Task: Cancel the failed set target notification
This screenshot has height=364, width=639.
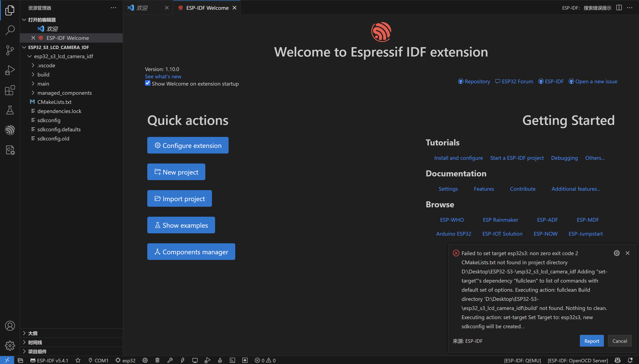Action: point(620,341)
